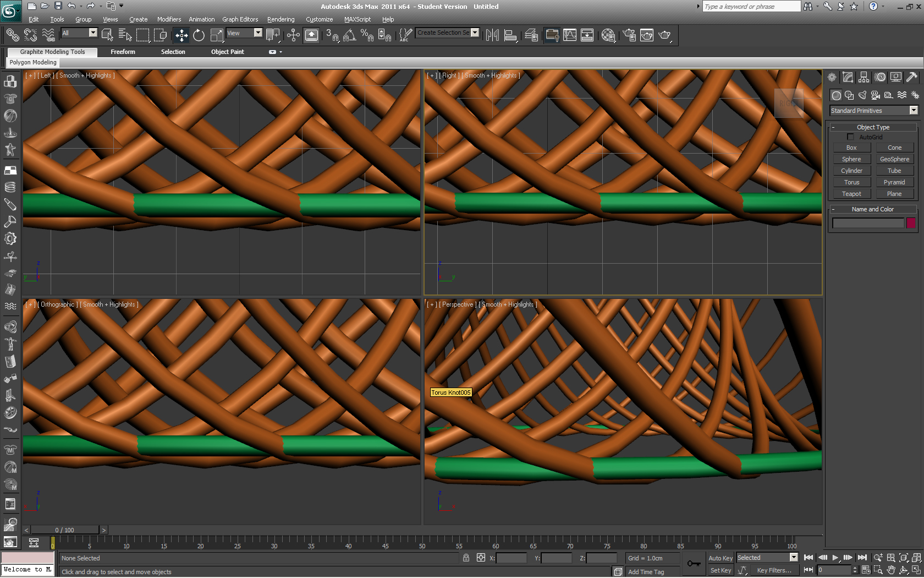The width and height of the screenshot is (924, 578).
Task: Toggle Percent Snap
Action: tap(367, 35)
